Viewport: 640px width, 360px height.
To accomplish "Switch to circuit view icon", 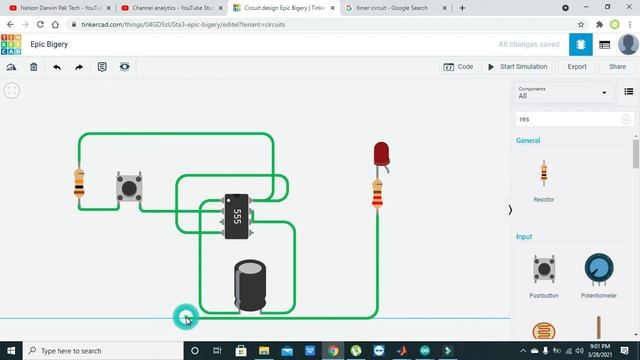I will click(580, 44).
